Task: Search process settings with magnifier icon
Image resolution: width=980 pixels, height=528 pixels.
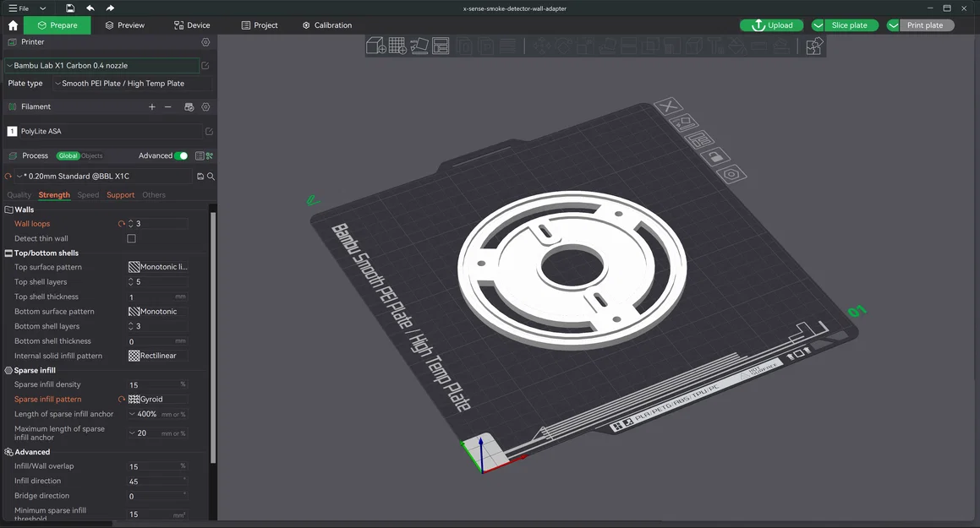Action: click(211, 177)
